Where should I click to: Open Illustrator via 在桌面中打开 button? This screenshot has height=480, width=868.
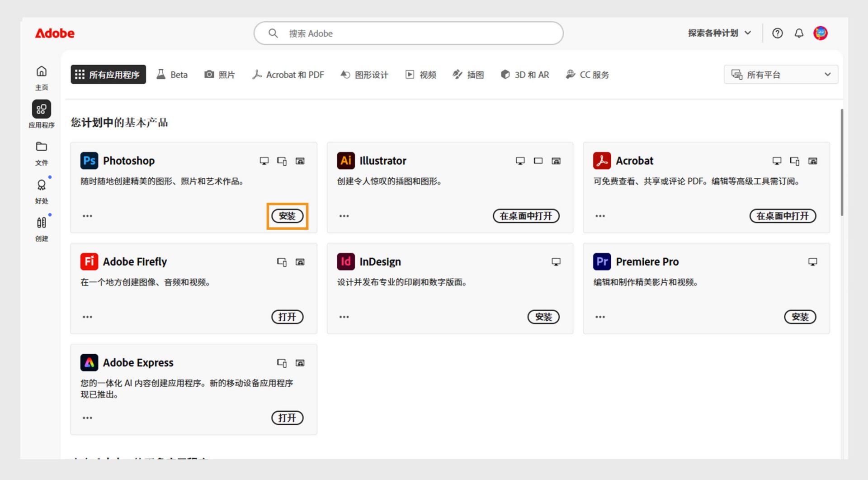click(526, 216)
